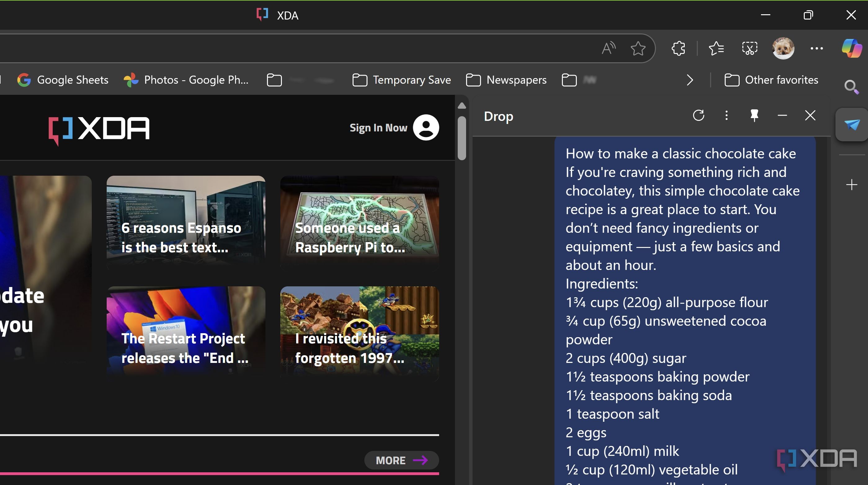Click the MORE arrow button
Viewport: 868px width, 485px height.
(x=401, y=460)
